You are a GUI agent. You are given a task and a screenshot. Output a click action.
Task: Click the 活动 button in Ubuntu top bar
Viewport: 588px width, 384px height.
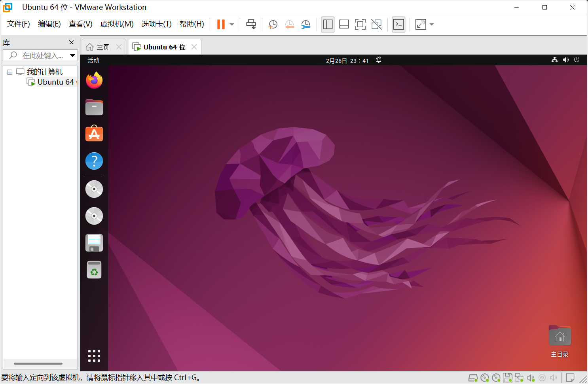point(93,61)
